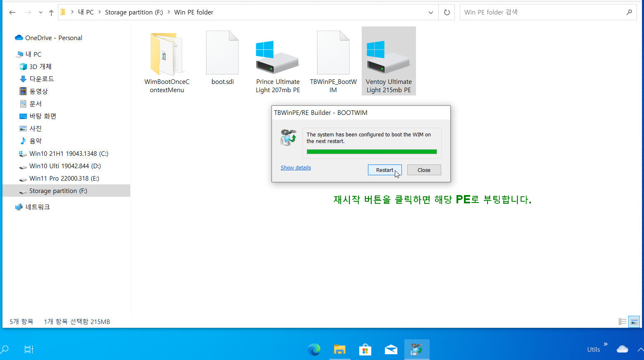Viewport: 644px width, 360px height.
Task: Open OneDrive cloud tray icon
Action: pyautogui.click(x=622, y=350)
